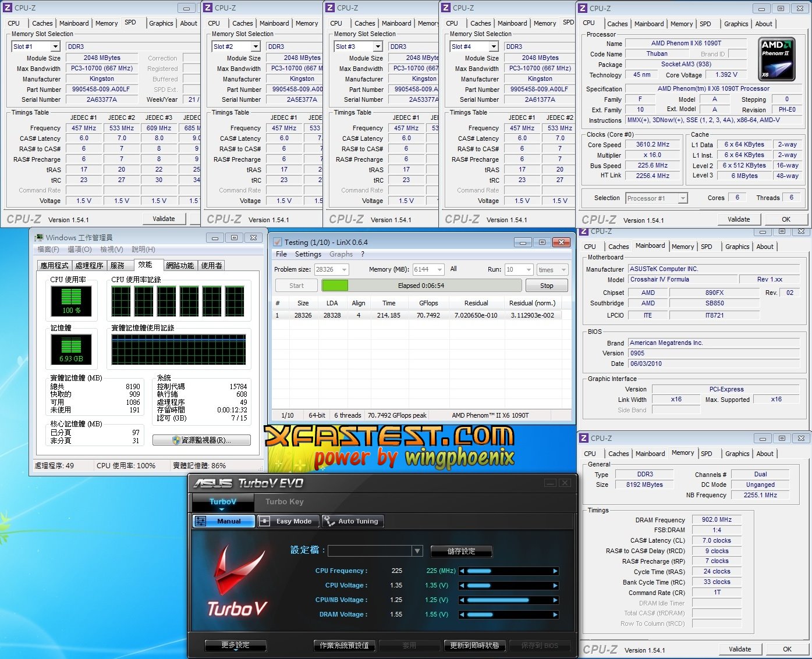The image size is (812, 659).
Task: Open the LinX ? help menu
Action: (363, 254)
